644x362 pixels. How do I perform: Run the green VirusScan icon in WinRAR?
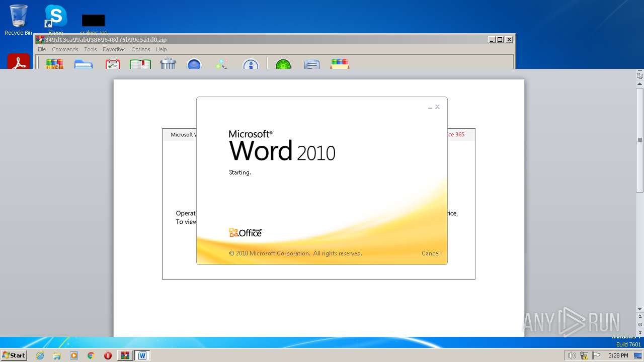(283, 64)
